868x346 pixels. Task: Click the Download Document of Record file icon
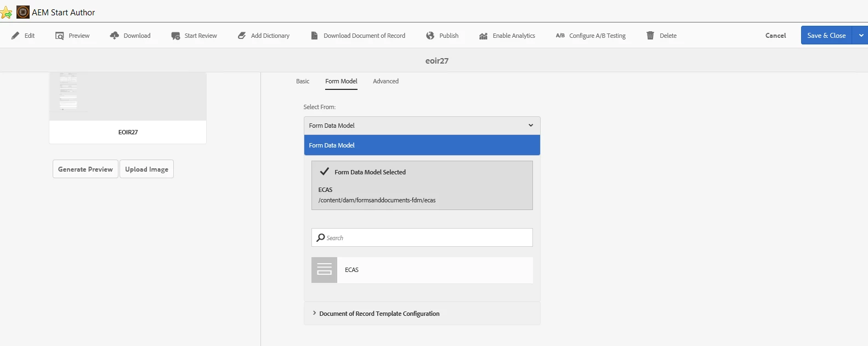(314, 36)
